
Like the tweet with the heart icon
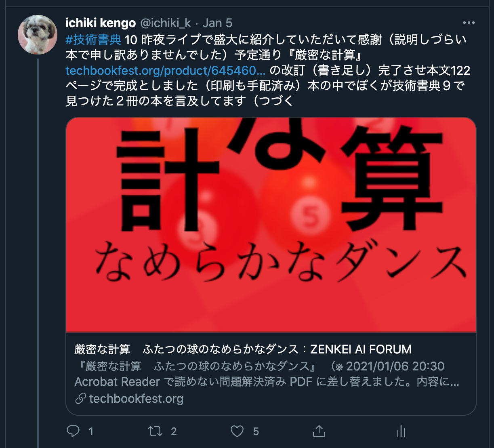237,431
